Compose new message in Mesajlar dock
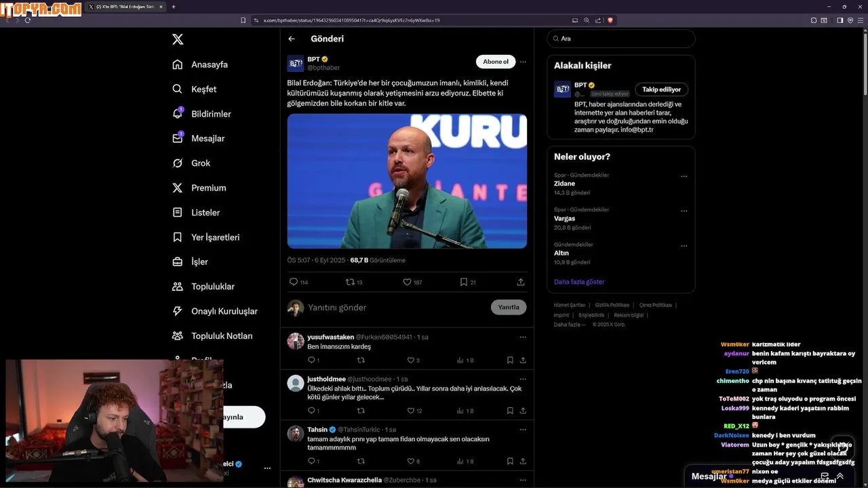The height and width of the screenshot is (488, 868). [x=825, y=476]
